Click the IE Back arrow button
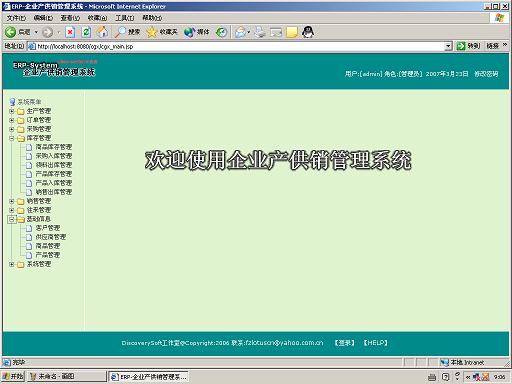Image resolution: width=512 pixels, height=384 pixels. pyautogui.click(x=10, y=32)
